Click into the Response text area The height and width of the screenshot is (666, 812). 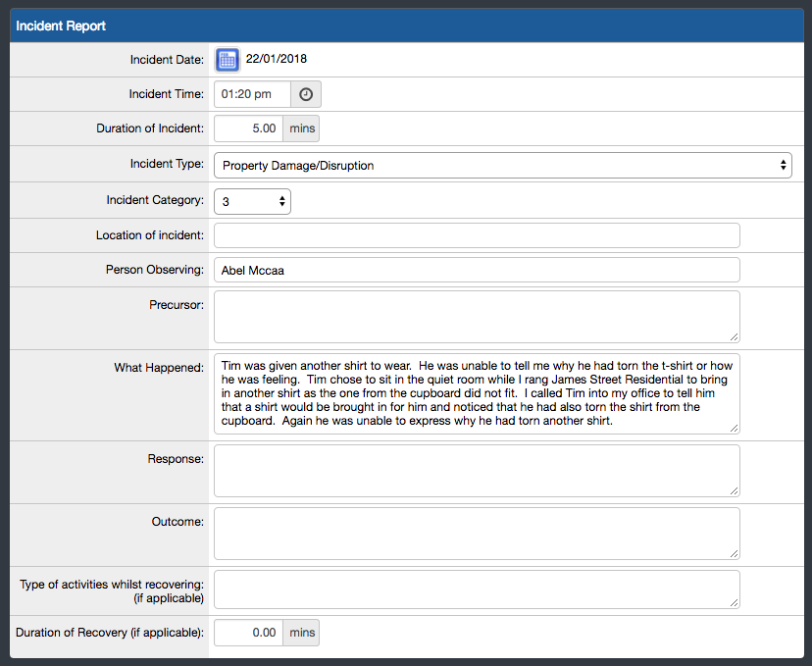pos(476,471)
